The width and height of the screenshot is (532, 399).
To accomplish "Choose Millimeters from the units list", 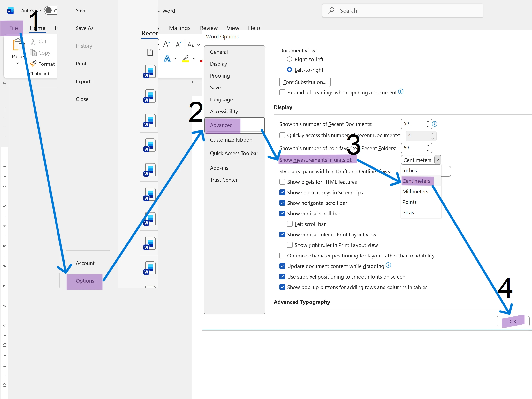I will pos(421,192).
